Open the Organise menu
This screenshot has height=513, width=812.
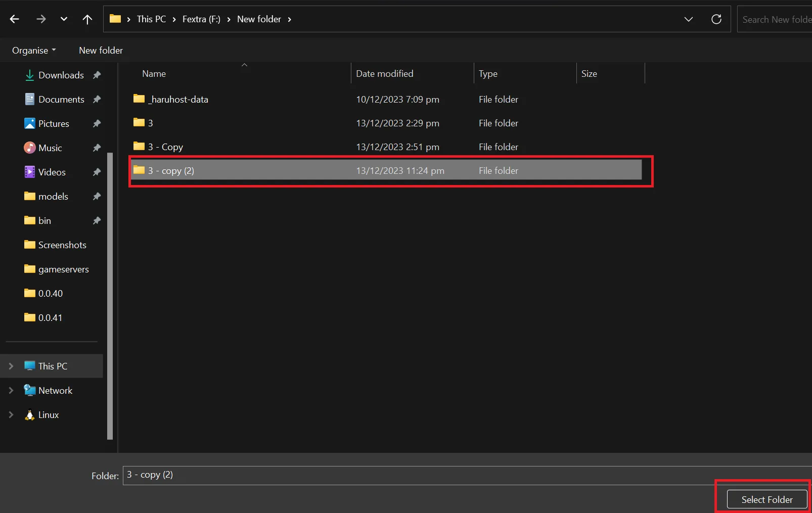[x=34, y=51]
